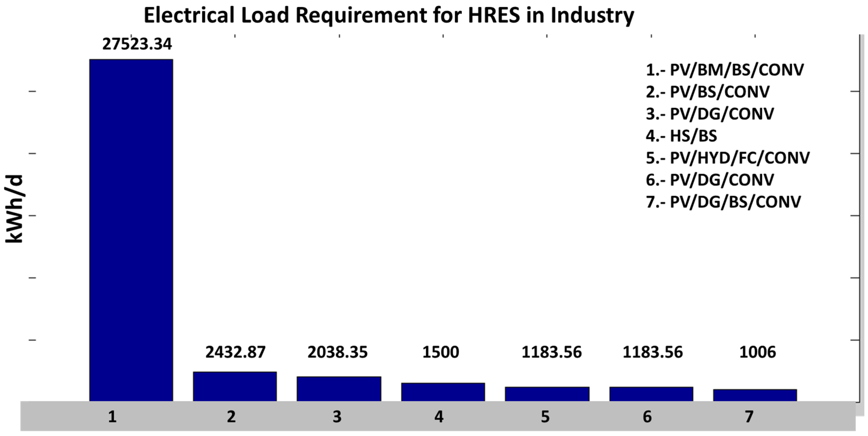Click legend entry 7 PV/DG/BS/CONV
This screenshot has width=868, height=436.
point(723,202)
